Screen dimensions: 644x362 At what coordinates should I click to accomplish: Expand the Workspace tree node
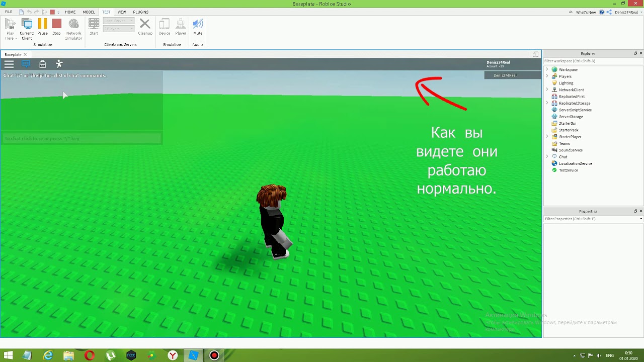click(x=547, y=69)
